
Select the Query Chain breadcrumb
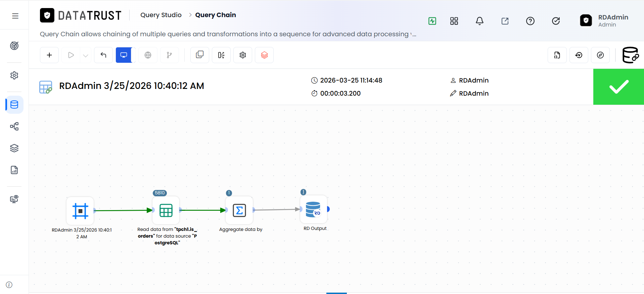tap(216, 15)
